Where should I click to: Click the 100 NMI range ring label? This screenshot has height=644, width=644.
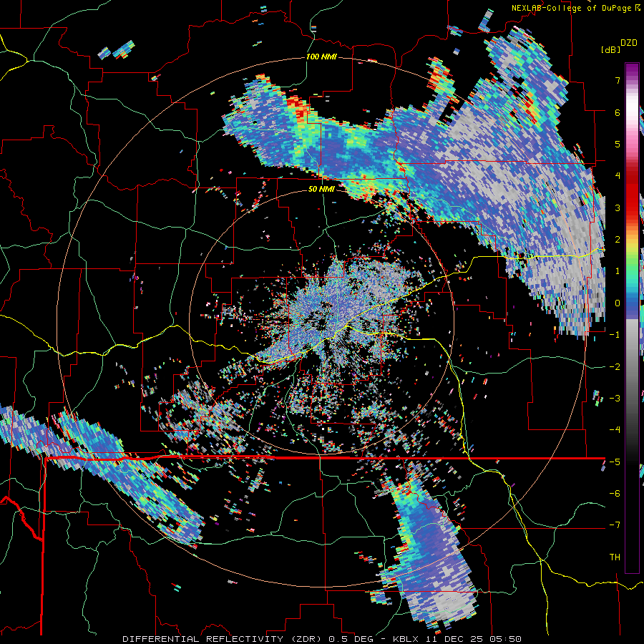coord(321,57)
